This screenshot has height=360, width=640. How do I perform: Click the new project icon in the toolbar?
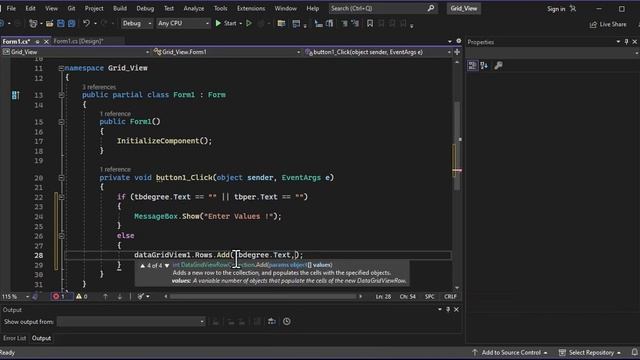(x=33, y=24)
